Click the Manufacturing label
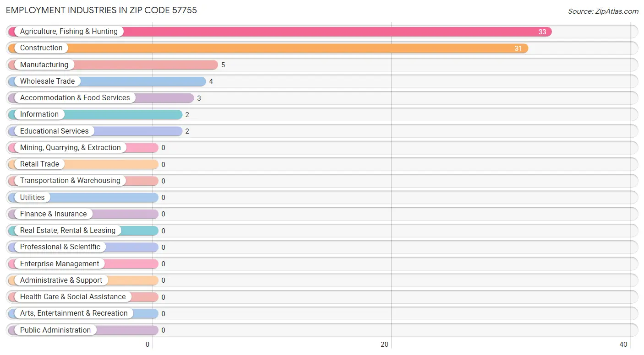 [44, 65]
